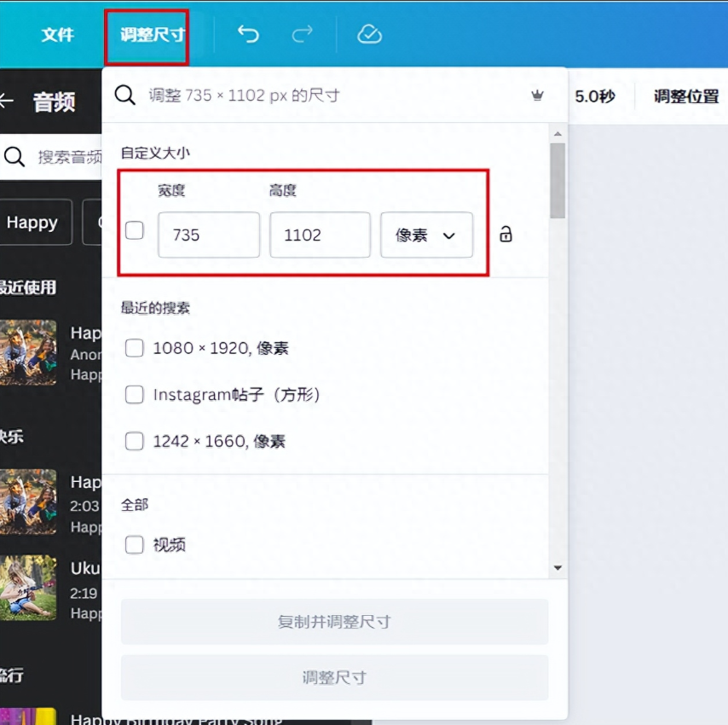The image size is (728, 725).
Task: Click the magnifier icon in resize search
Action: point(125,95)
